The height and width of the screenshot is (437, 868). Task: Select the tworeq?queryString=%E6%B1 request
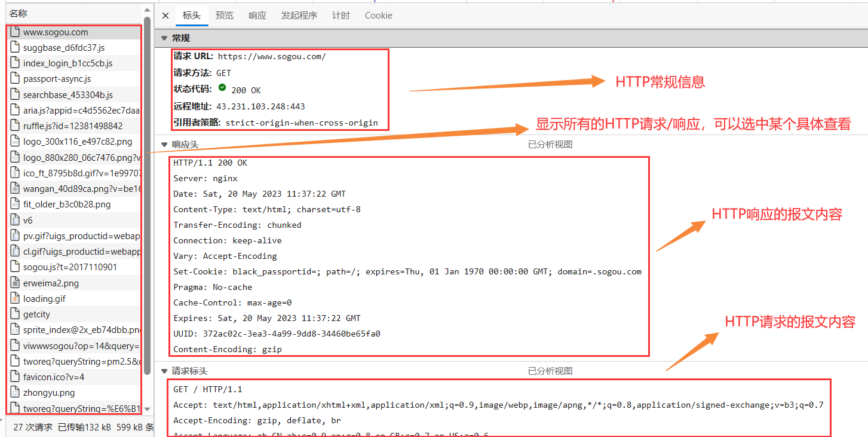point(75,408)
